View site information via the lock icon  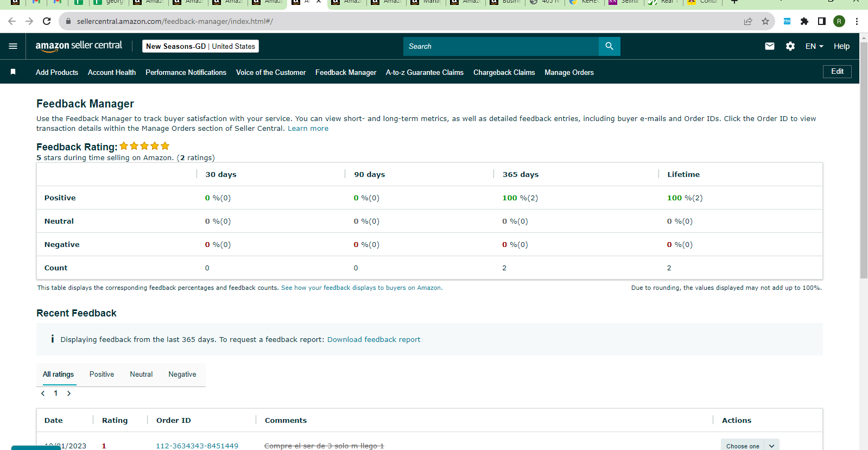coord(68,21)
